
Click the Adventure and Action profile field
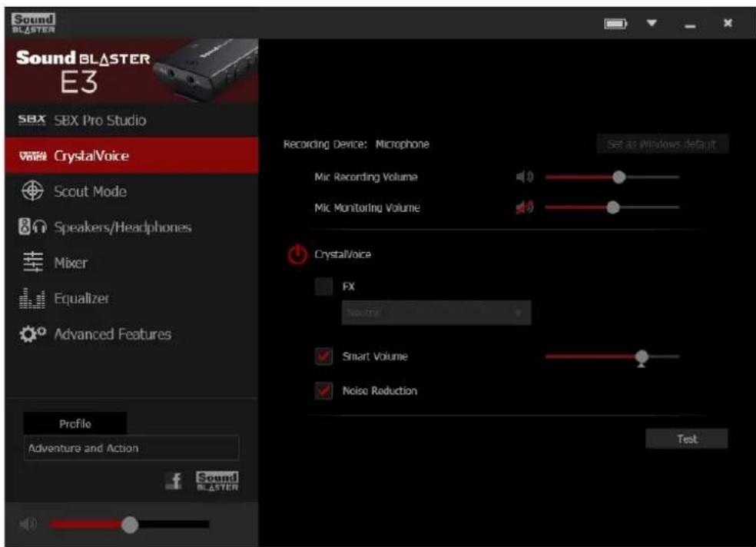(131, 448)
